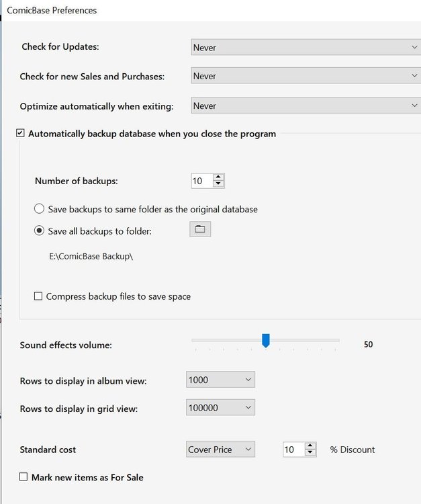The height and width of the screenshot is (504, 421).
Task: Expand Optimize automatically when exiting dropdown
Action: (306, 106)
